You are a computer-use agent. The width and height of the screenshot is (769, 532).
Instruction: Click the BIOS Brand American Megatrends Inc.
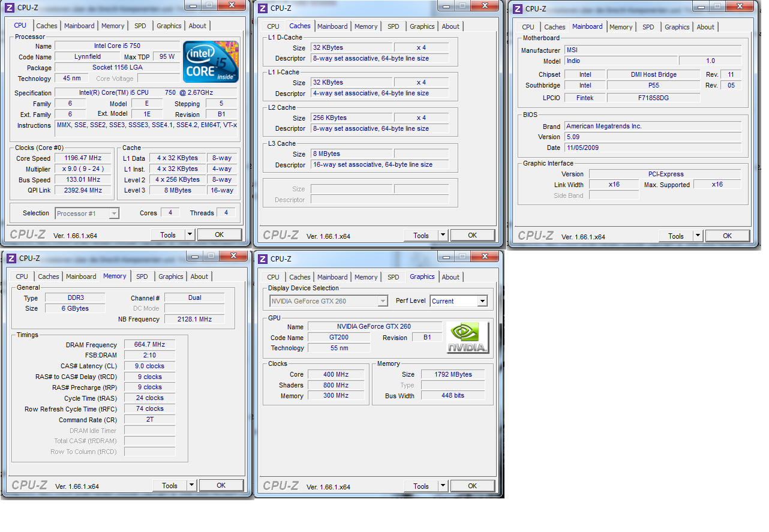[653, 126]
